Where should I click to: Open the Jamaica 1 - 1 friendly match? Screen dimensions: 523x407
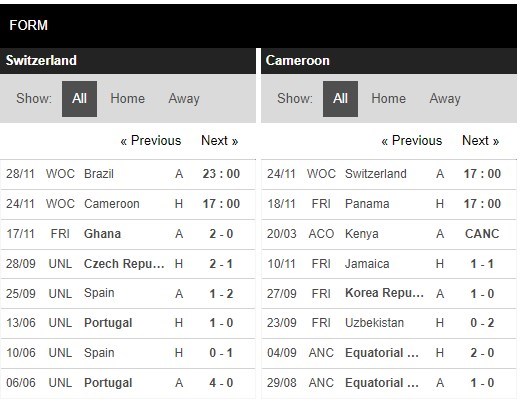tap(389, 264)
